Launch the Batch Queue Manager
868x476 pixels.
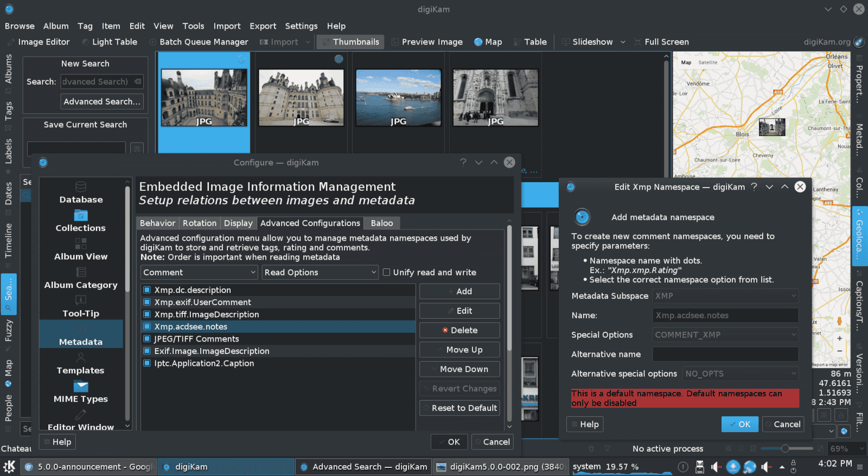tap(199, 42)
